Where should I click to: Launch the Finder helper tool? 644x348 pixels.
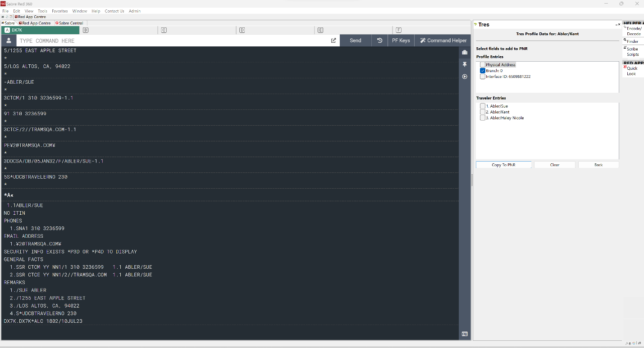point(633,41)
